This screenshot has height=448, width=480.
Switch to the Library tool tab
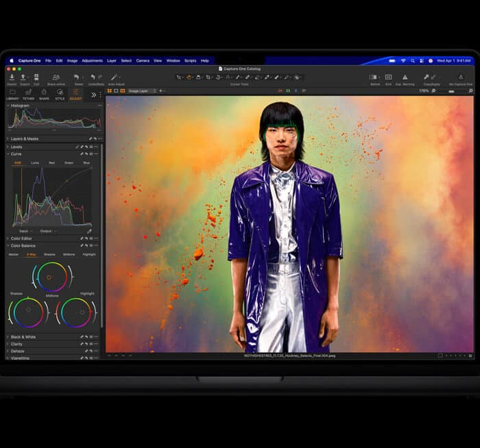pos(12,95)
